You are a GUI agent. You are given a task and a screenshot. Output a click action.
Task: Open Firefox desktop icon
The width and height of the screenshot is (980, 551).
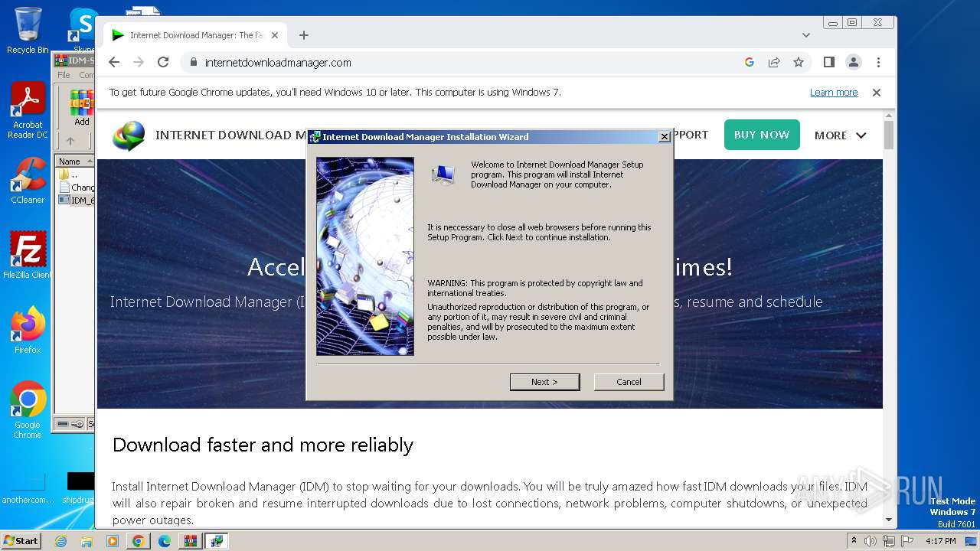[28, 331]
